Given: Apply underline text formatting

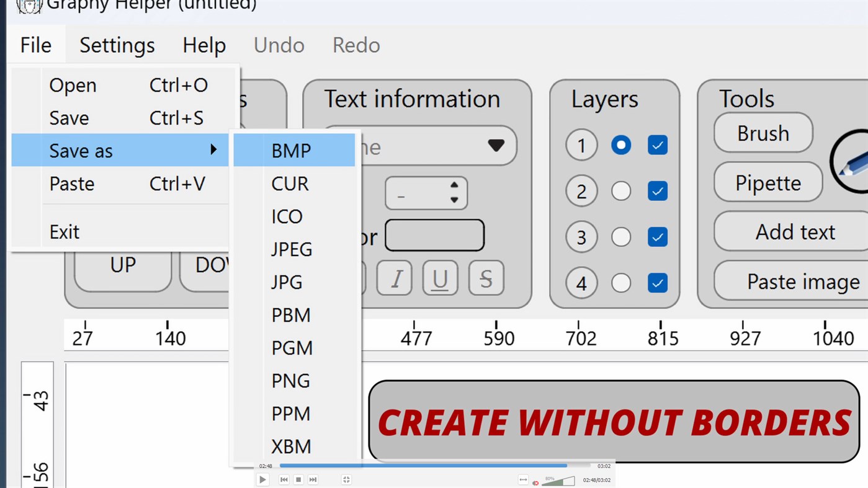Looking at the screenshot, I should (441, 278).
